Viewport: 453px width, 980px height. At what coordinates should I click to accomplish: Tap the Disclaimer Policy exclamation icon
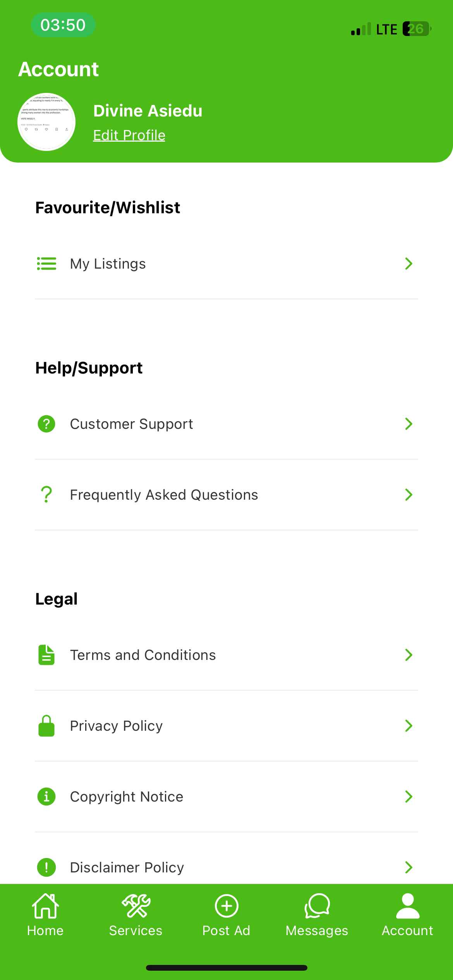pyautogui.click(x=46, y=867)
